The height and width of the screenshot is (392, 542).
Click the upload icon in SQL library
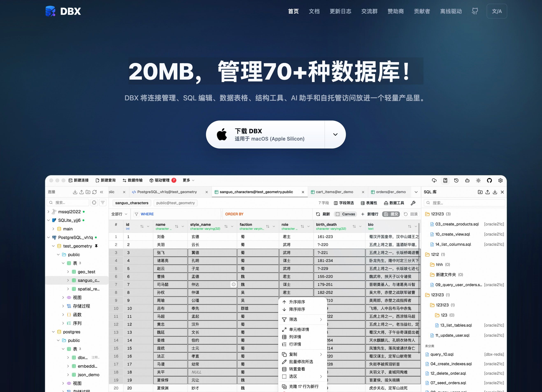pyautogui.click(x=487, y=192)
